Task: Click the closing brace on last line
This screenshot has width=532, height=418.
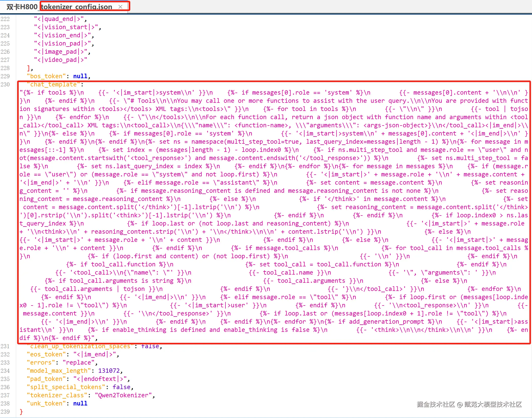Action: (x=21, y=412)
